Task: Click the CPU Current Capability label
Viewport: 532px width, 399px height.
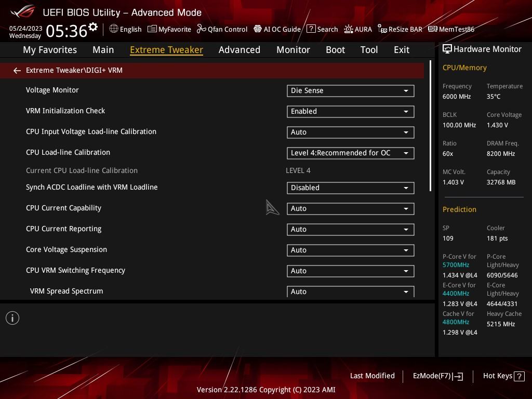Action: pyautogui.click(x=63, y=208)
